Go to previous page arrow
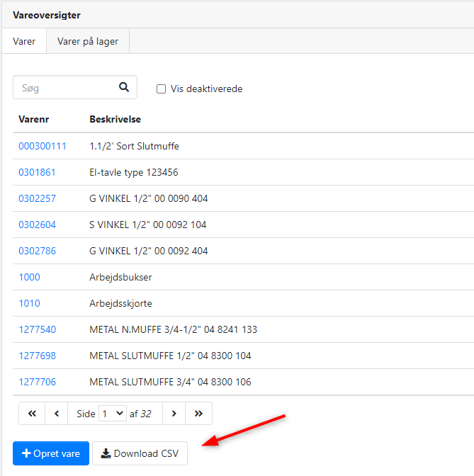Image resolution: width=474 pixels, height=476 pixels. click(56, 414)
